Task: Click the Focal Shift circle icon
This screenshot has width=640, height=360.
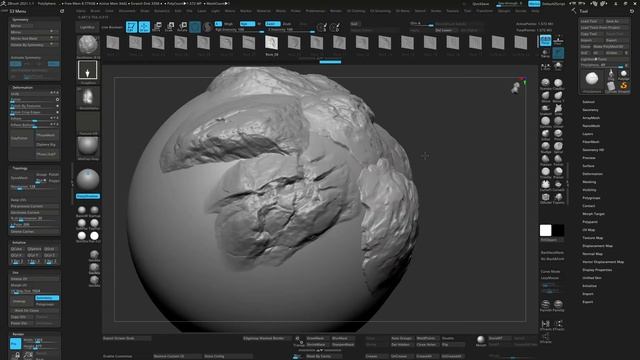Action: 322,27
